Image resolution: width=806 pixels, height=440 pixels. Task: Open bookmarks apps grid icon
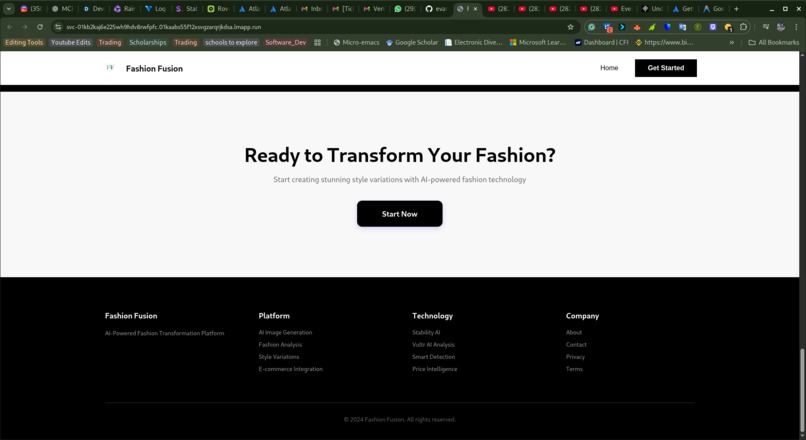pyautogui.click(x=318, y=42)
